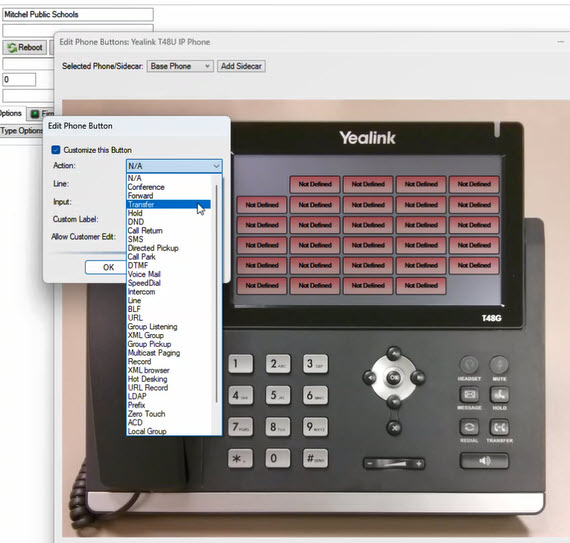The height and width of the screenshot is (543, 570).
Task: Pick Line in the Action list
Action: [169, 300]
